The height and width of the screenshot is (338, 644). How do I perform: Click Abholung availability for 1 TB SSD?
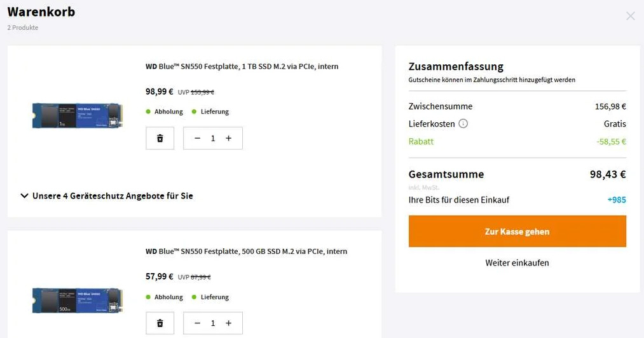(x=168, y=111)
